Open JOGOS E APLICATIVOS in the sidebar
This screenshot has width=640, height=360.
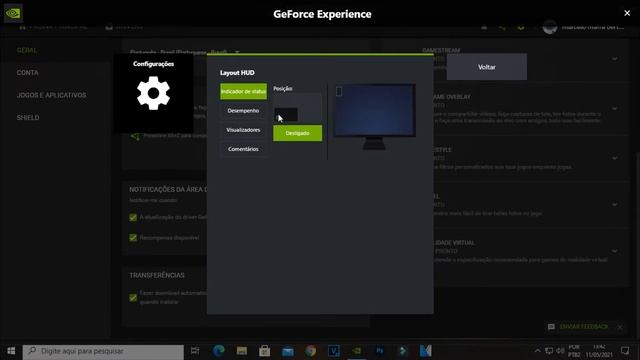(x=51, y=95)
